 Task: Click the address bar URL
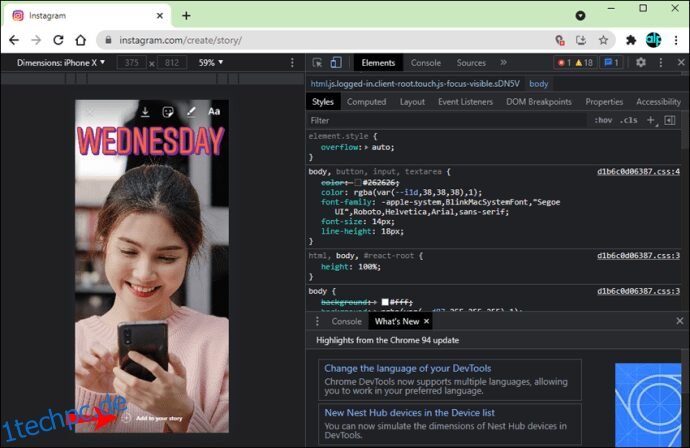click(180, 40)
